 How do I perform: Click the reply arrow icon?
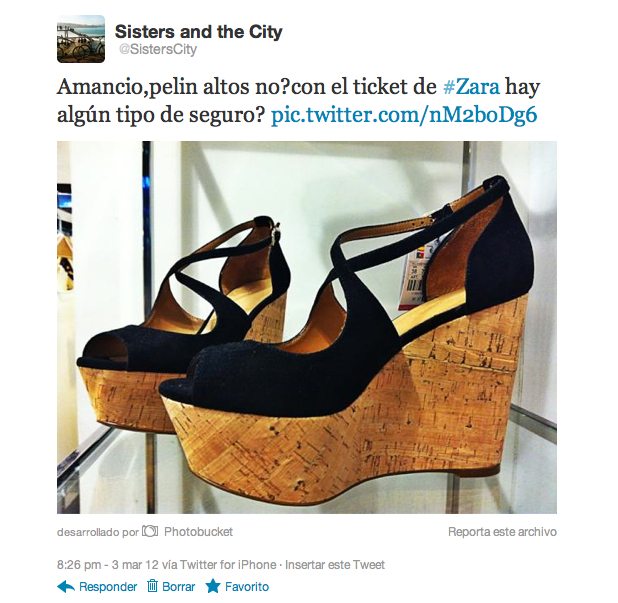(66, 587)
